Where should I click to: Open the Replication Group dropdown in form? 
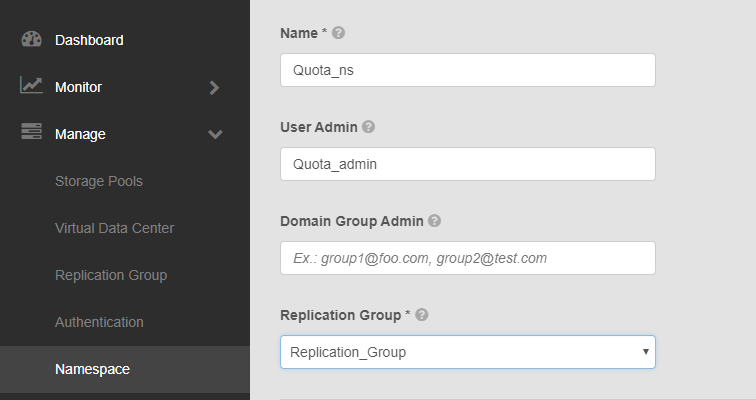[x=467, y=352]
